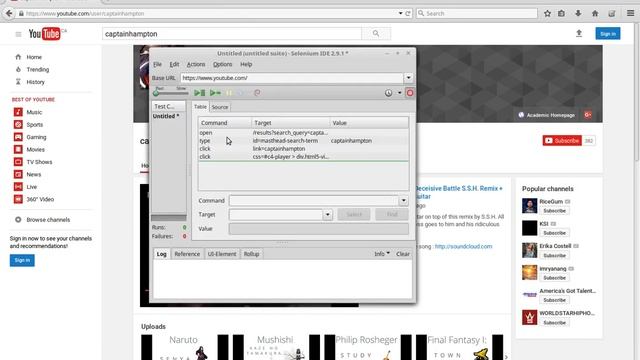Select the 'open' command row
The image size is (640, 360).
point(303,133)
